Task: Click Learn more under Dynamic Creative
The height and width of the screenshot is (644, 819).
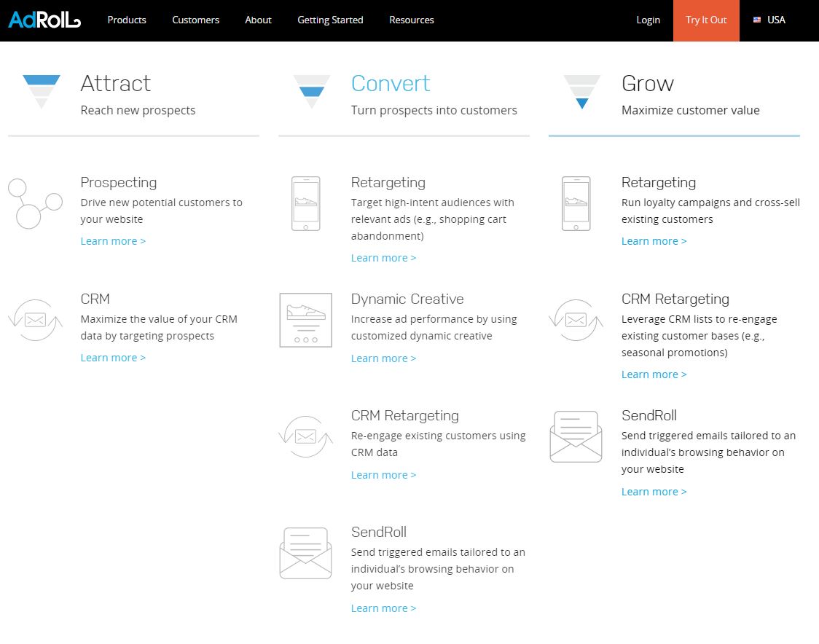Action: (x=383, y=358)
